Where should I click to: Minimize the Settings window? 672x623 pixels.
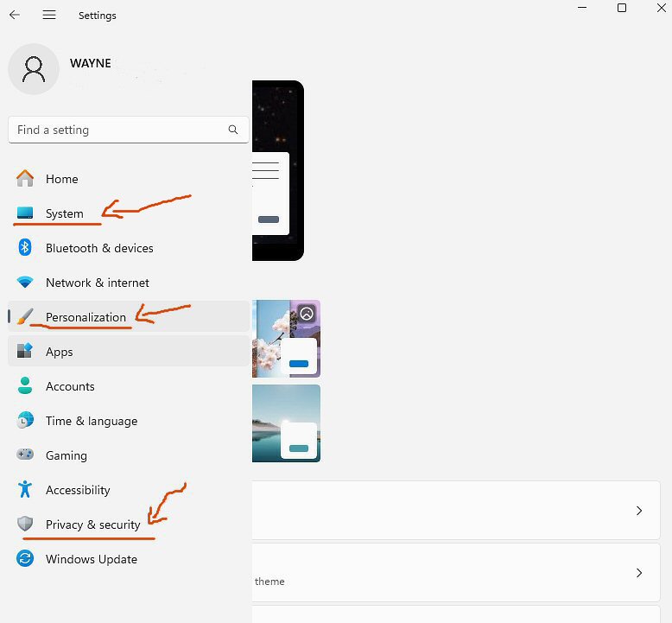(582, 7)
